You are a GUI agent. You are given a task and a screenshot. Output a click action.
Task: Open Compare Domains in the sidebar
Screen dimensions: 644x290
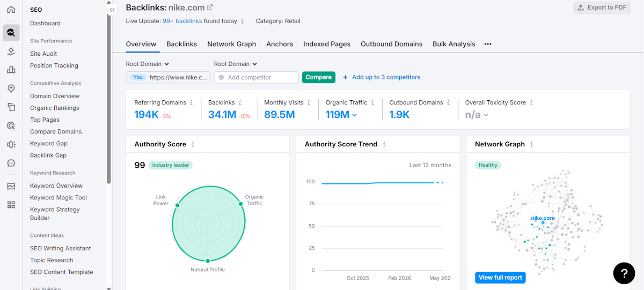click(x=56, y=131)
